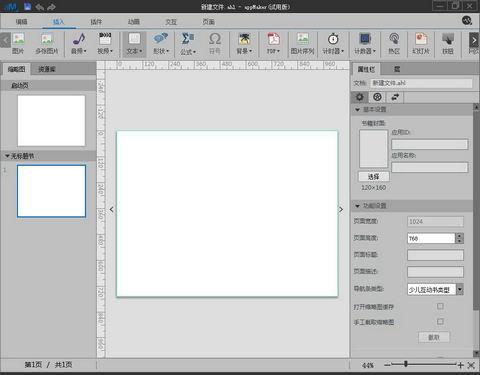480x375 pixels.
Task: Fit page to window icon
Action: point(471,365)
